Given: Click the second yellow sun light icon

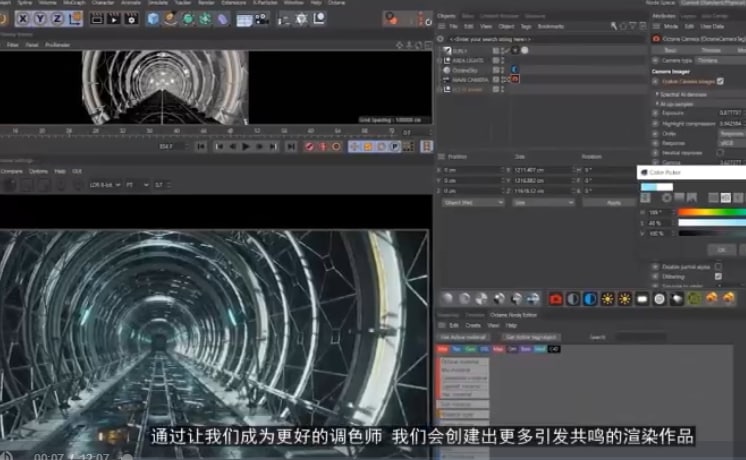Looking at the screenshot, I should (x=624, y=299).
